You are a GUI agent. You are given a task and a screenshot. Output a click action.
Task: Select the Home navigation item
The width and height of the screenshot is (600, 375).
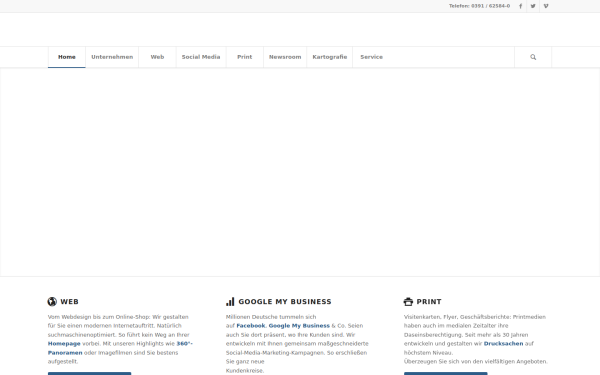pyautogui.click(x=67, y=57)
